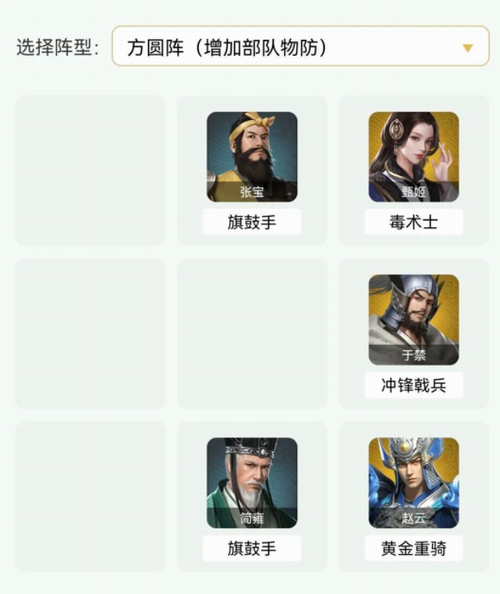Select the empty middle-left formation slot

[90, 333]
